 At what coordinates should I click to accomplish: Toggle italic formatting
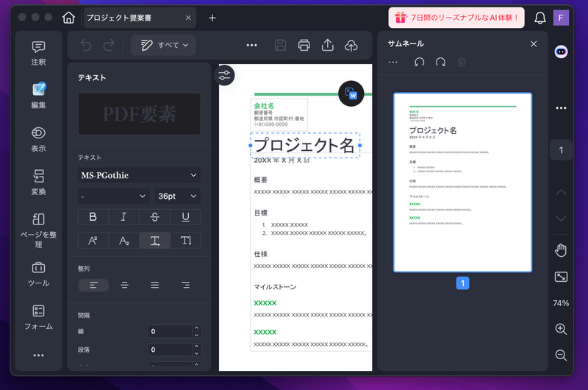(x=123, y=217)
